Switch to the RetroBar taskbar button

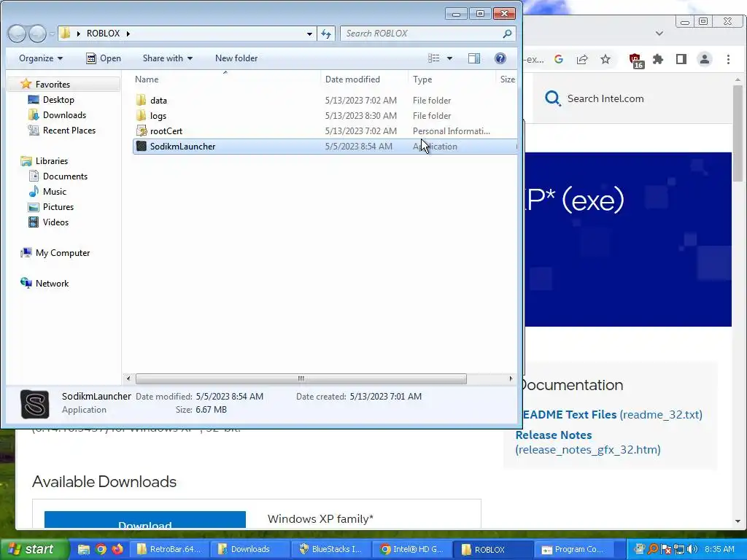coord(169,549)
